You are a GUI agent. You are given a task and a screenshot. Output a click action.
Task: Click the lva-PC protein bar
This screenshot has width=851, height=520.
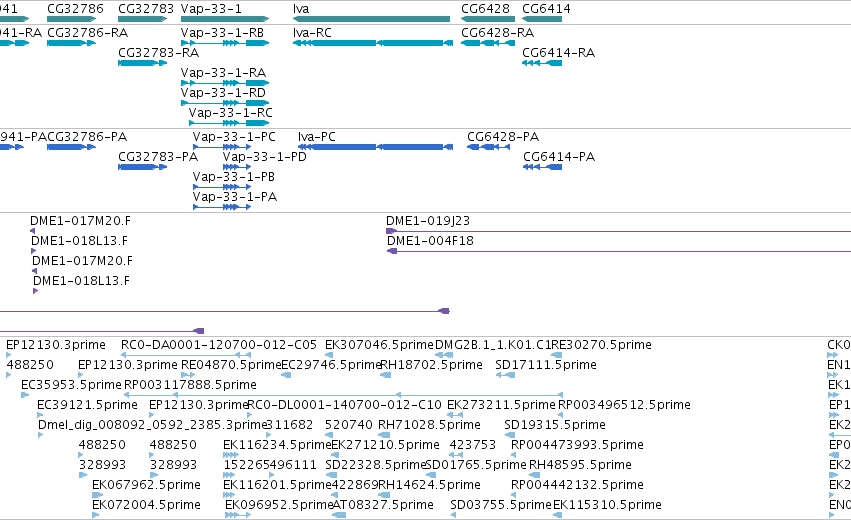point(375,147)
